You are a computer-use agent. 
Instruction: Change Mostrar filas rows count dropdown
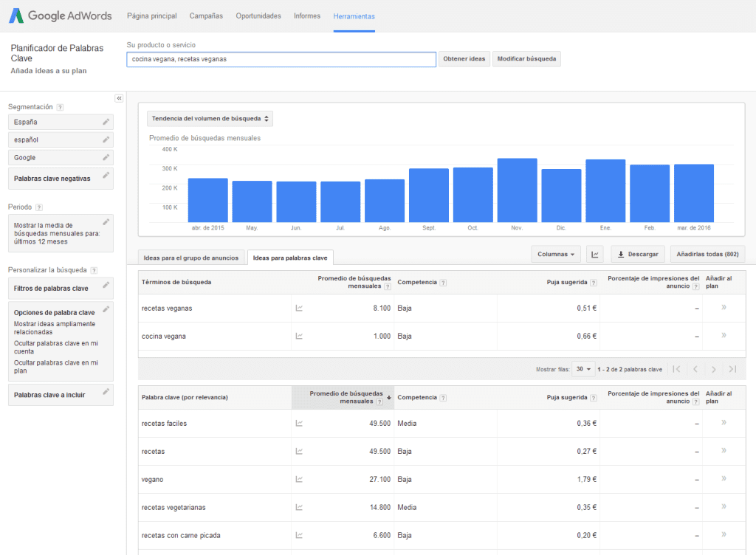pyautogui.click(x=583, y=369)
